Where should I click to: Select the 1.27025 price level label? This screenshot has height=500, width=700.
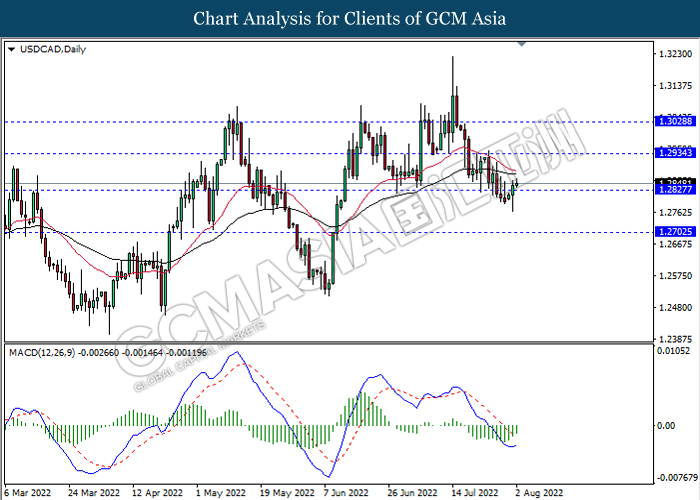tap(675, 232)
